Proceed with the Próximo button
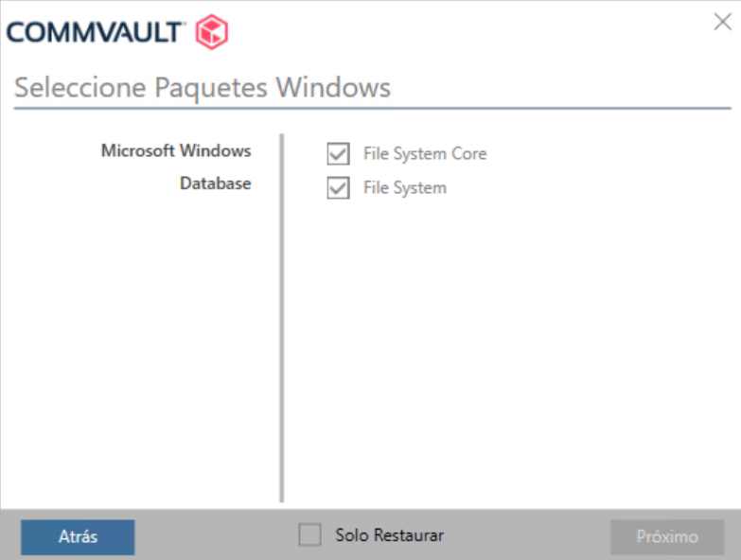The width and height of the screenshot is (741, 560). 667,536
